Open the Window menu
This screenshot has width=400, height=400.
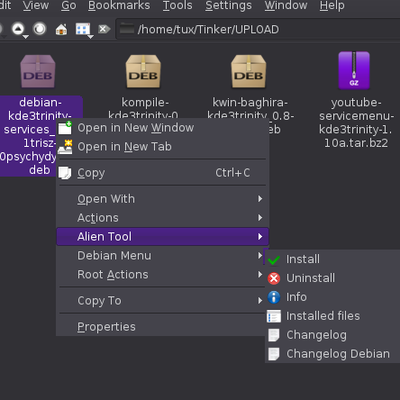coord(286,5)
